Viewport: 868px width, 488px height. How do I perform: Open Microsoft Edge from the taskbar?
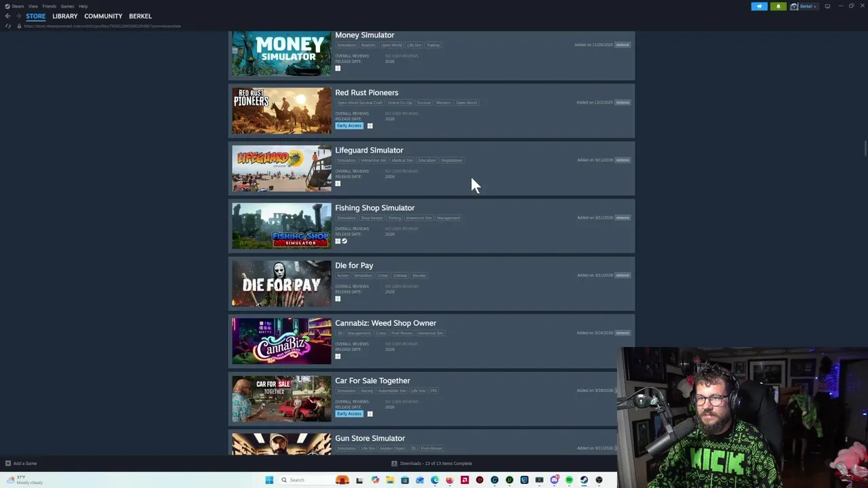pos(435,480)
